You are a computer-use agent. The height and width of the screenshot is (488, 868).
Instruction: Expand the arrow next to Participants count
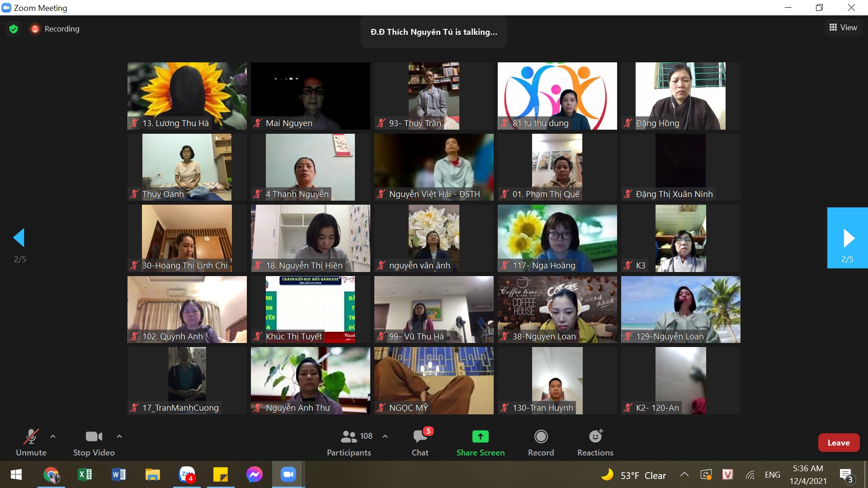point(385,436)
